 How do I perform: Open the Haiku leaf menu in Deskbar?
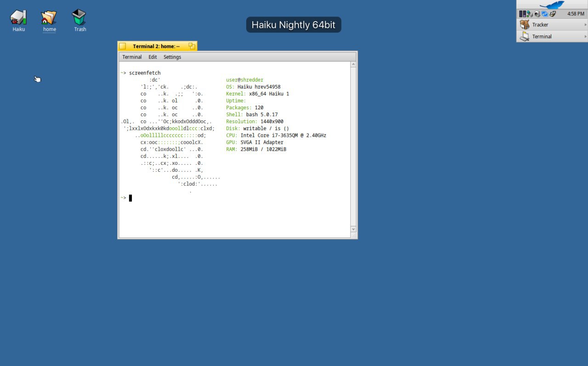[x=552, y=5]
